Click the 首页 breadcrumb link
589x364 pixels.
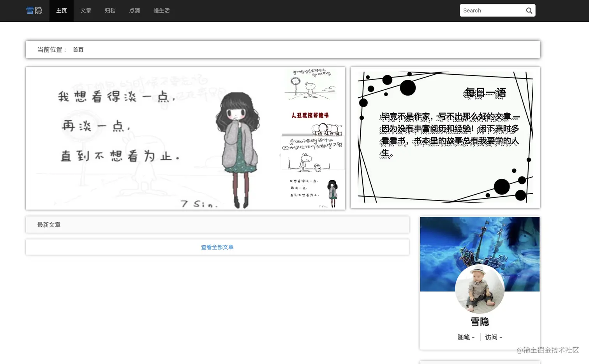78,49
